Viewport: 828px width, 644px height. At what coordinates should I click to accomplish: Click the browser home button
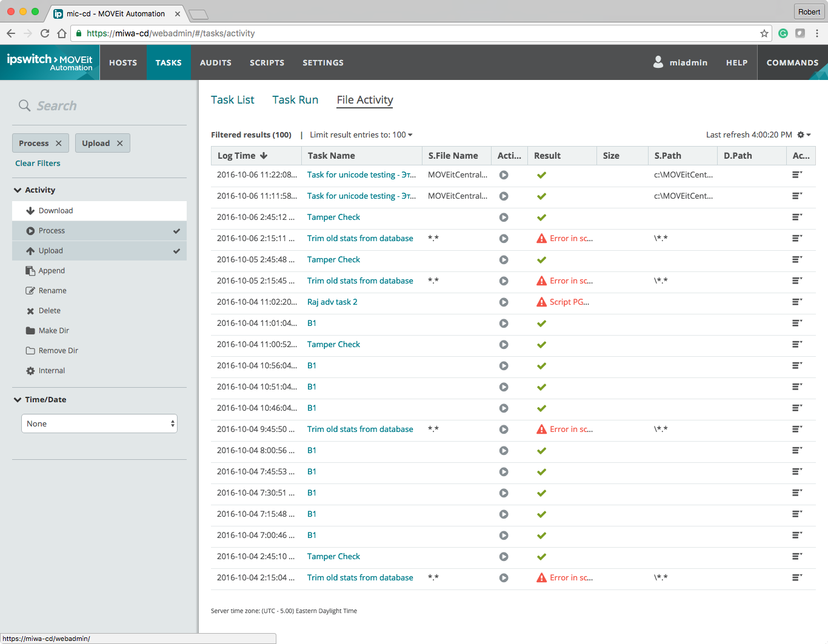[62, 33]
